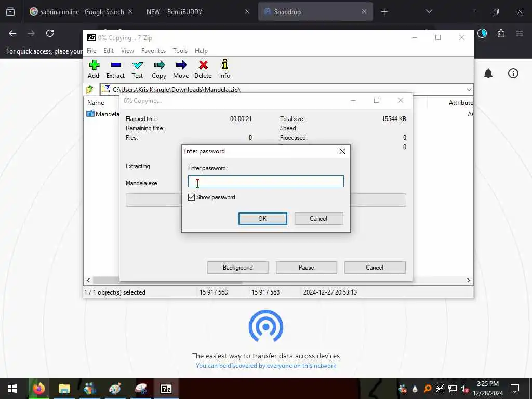Screen dimensions: 532x399
Task: Click the '1 / 1 object(s) selected' status text
Action: (115, 292)
